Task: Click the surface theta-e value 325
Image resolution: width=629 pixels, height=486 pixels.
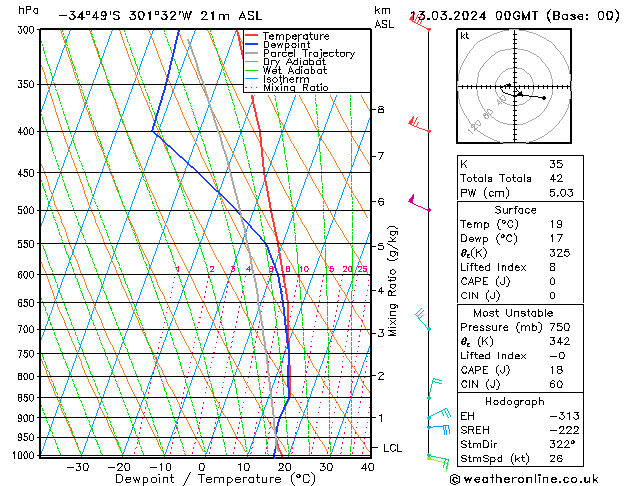Action: pos(560,253)
